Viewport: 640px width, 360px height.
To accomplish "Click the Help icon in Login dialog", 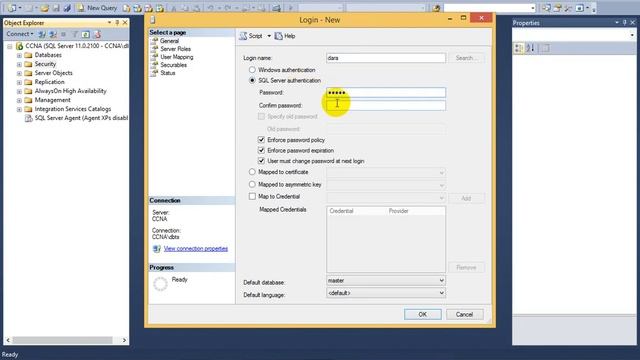I will point(278,36).
